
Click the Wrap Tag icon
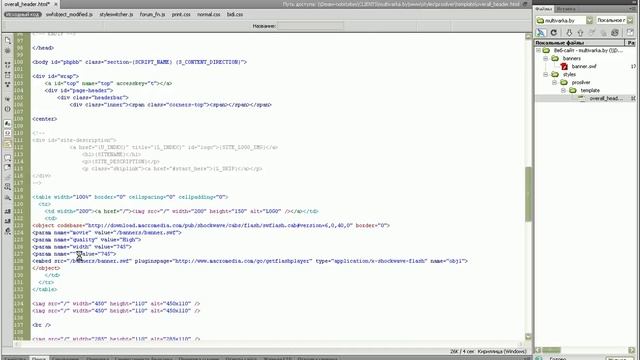(8, 177)
